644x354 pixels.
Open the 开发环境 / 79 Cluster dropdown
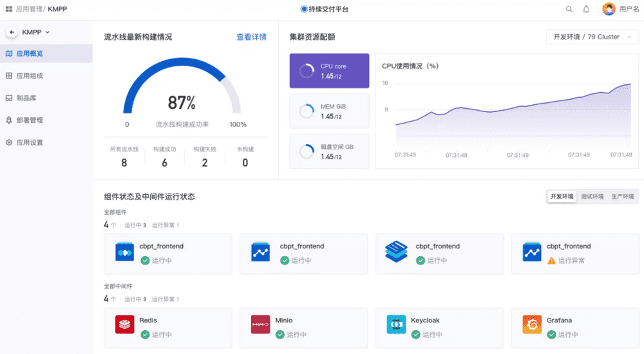coord(592,37)
